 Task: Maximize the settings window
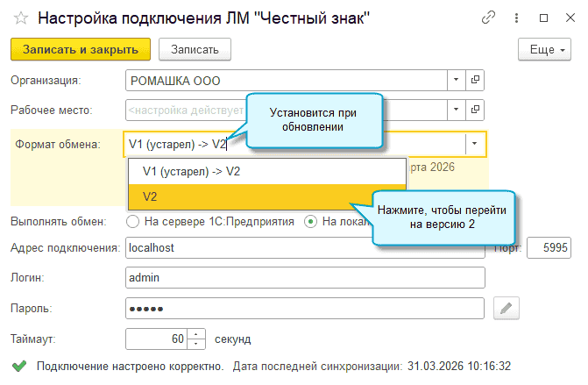click(543, 18)
